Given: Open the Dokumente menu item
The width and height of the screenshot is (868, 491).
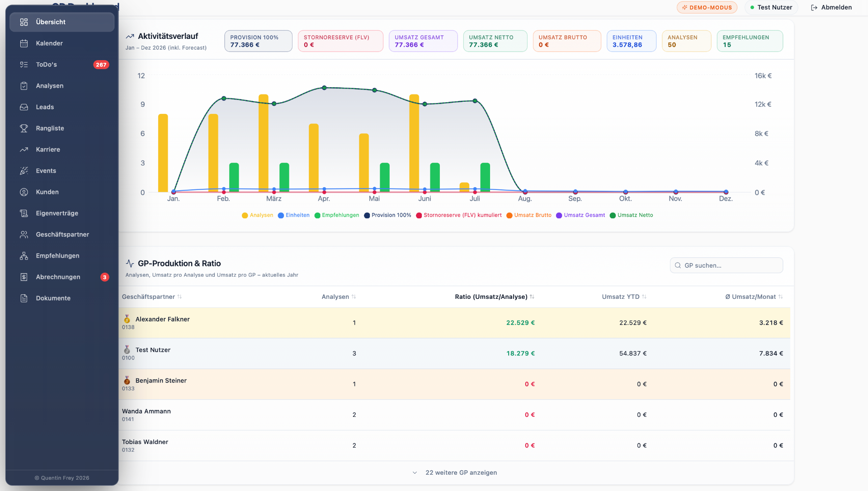Looking at the screenshot, I should point(62,298).
